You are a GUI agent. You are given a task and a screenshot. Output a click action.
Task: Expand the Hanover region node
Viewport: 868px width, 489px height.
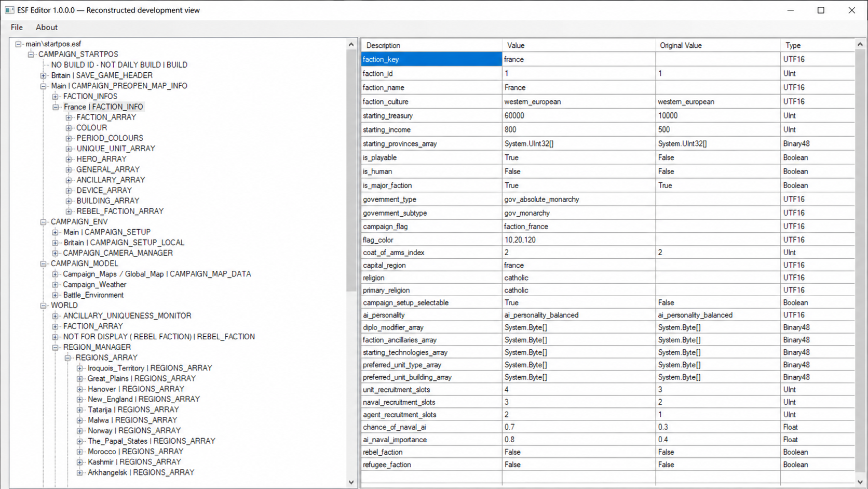click(x=80, y=389)
